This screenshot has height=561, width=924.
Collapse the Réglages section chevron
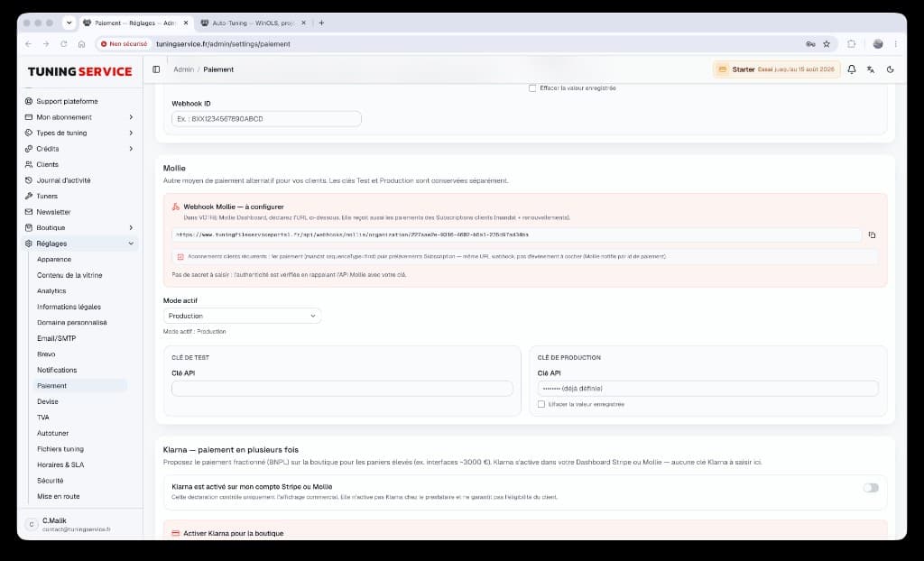(131, 244)
